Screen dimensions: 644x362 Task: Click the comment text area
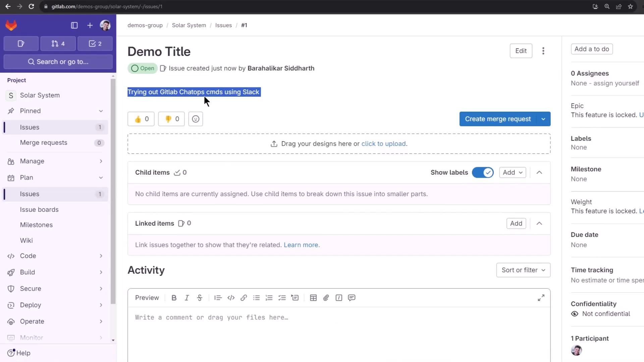pos(339,332)
